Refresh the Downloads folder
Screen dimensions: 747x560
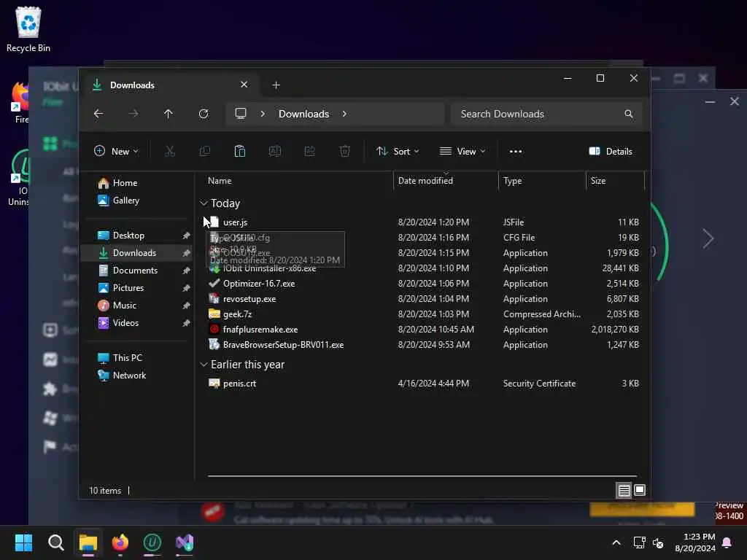204,114
